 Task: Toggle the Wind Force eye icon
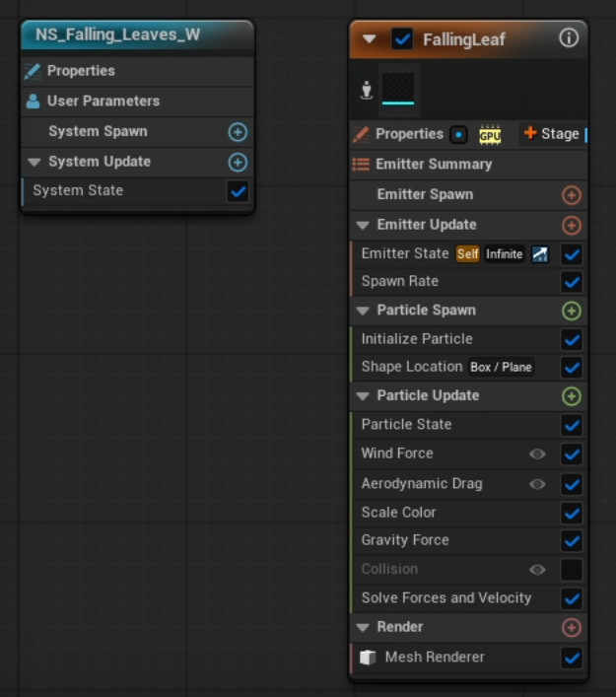537,454
